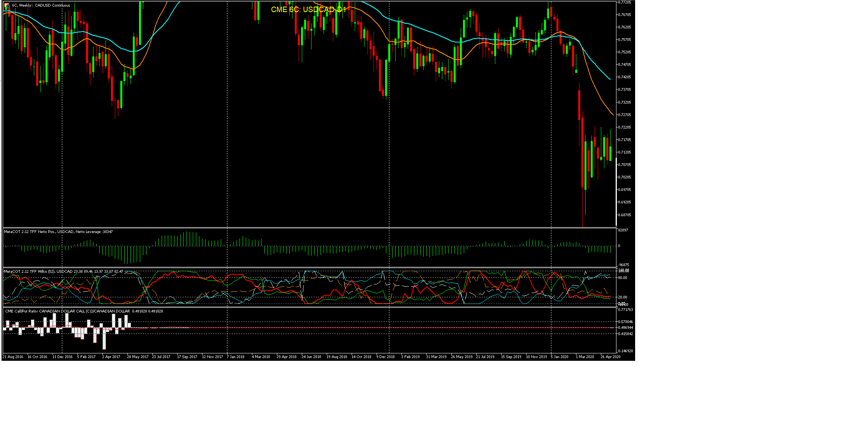Click the '21 Aug 2016' date on time axis
The width and height of the screenshot is (868, 436).
coord(13,357)
